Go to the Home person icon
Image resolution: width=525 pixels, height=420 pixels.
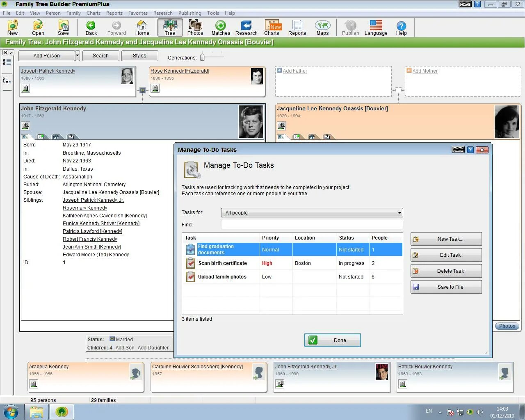tap(142, 27)
